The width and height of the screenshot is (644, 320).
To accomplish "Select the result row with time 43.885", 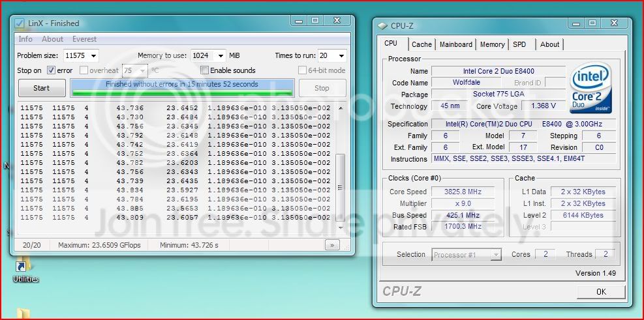I will click(176, 209).
